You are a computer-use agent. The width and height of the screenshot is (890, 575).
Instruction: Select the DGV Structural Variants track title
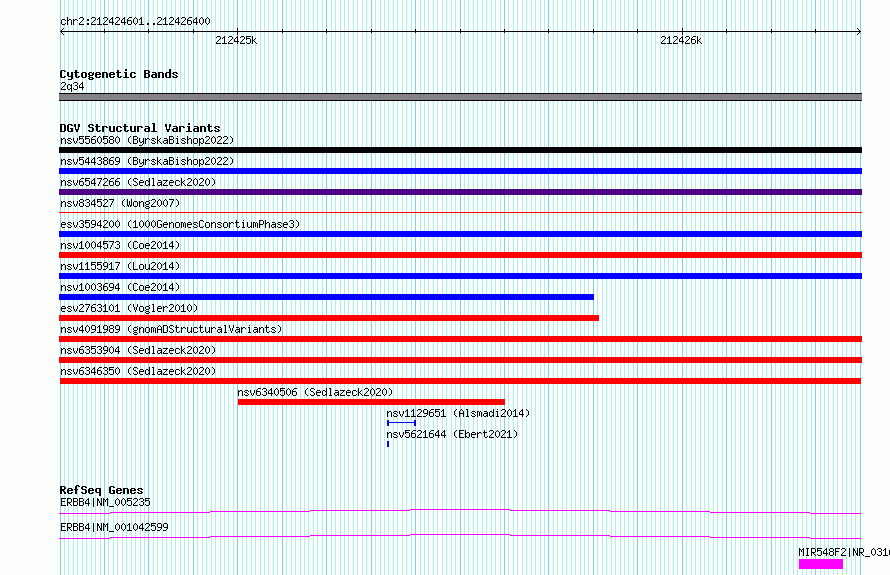click(x=140, y=128)
